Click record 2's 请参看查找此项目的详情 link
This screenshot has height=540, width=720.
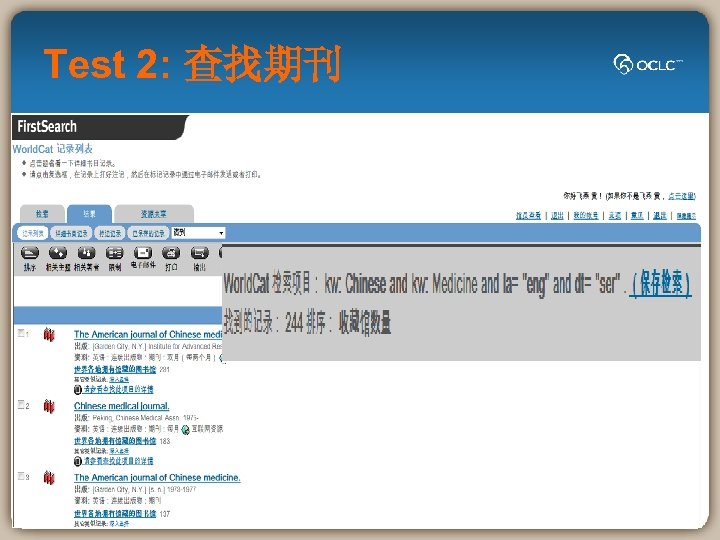click(118, 461)
